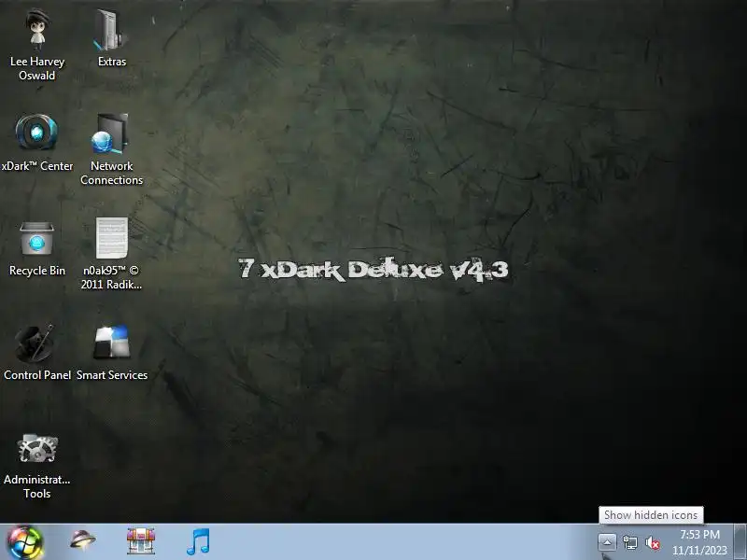Open the Windows Start menu orb
747x560 pixels.
pos(25,542)
